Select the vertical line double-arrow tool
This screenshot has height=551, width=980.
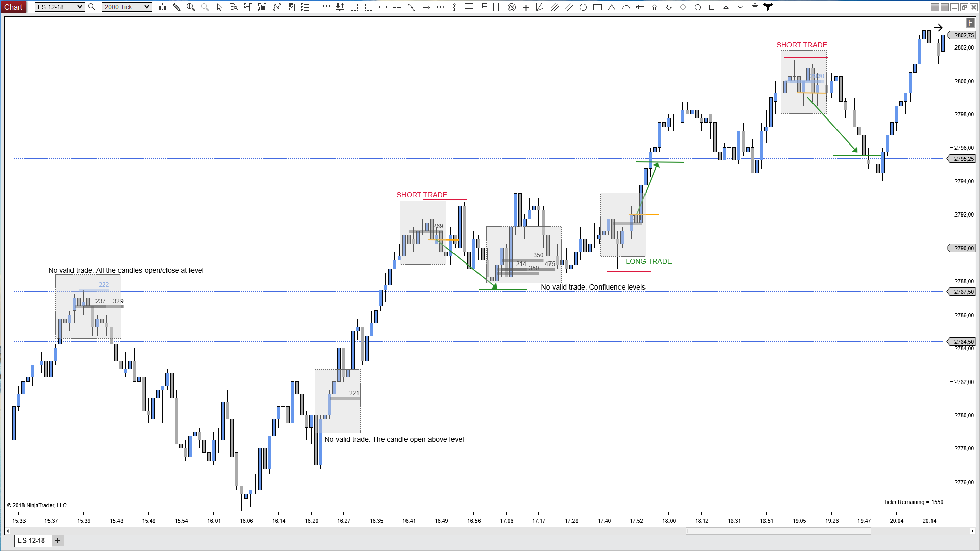pos(454,7)
